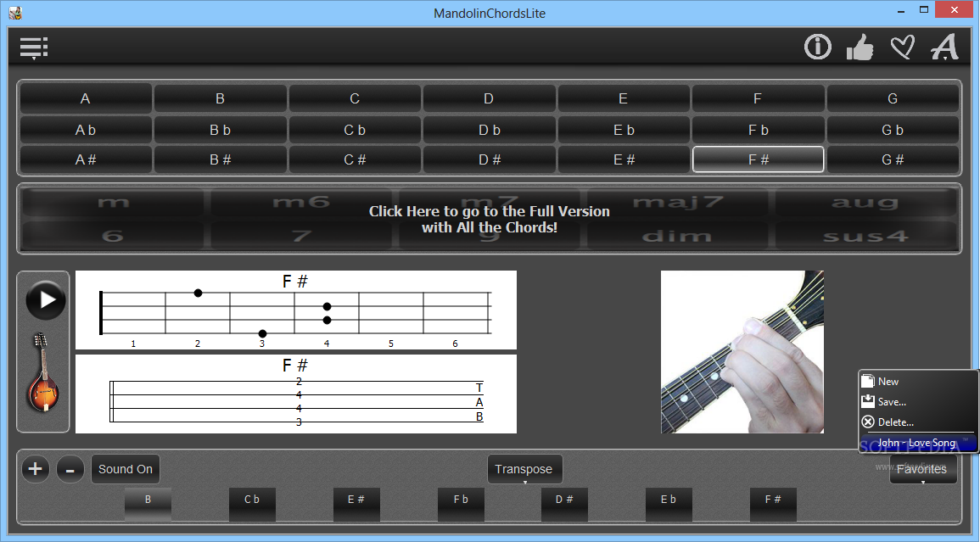Screen dimensions: 980x542
Task: Select E # chord in sequence strip
Action: pos(356,505)
